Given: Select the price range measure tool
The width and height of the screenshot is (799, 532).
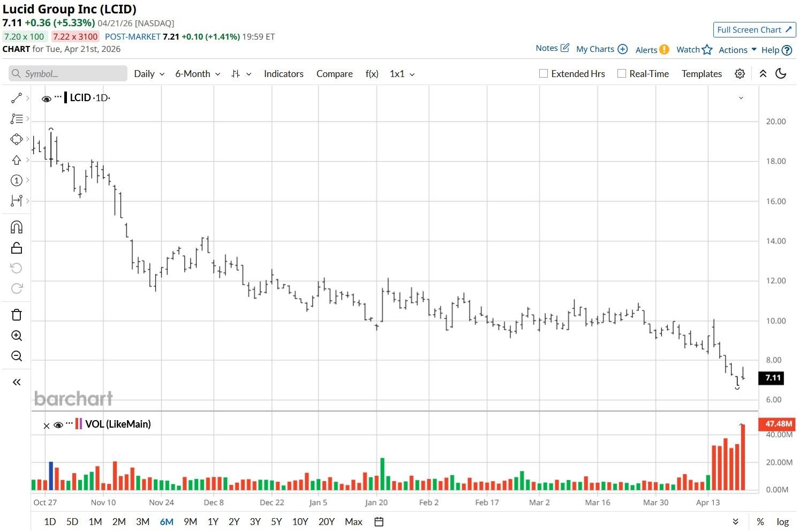Looking at the screenshot, I should click(x=17, y=201).
